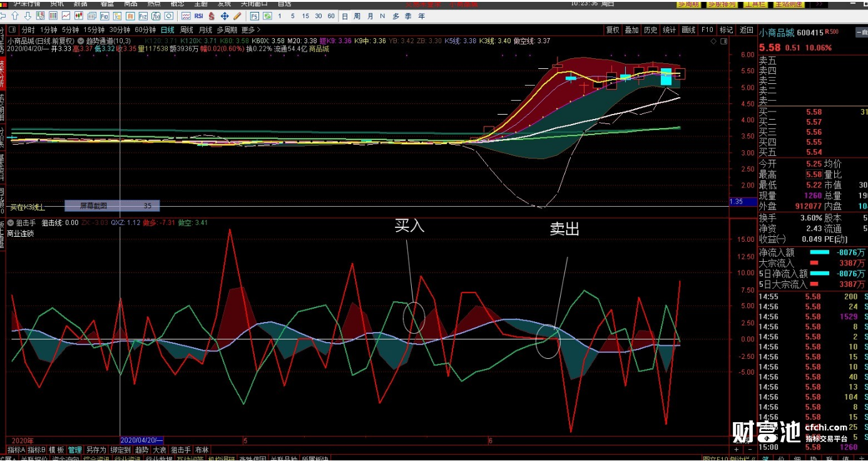Select the RSI indicator icon
The image size is (868, 461).
pyautogui.click(x=198, y=16)
